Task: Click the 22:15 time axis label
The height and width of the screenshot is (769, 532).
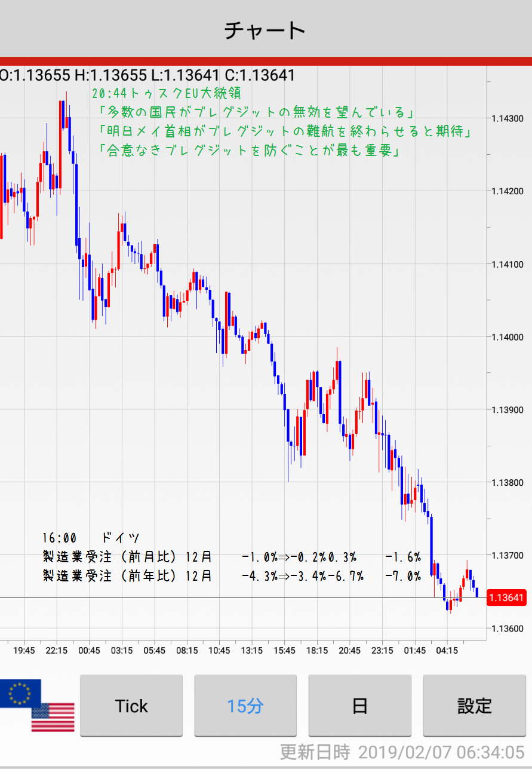Action: 57,650
